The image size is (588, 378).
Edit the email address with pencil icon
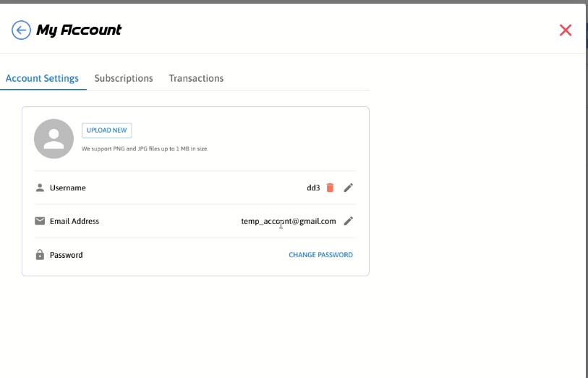click(x=348, y=221)
